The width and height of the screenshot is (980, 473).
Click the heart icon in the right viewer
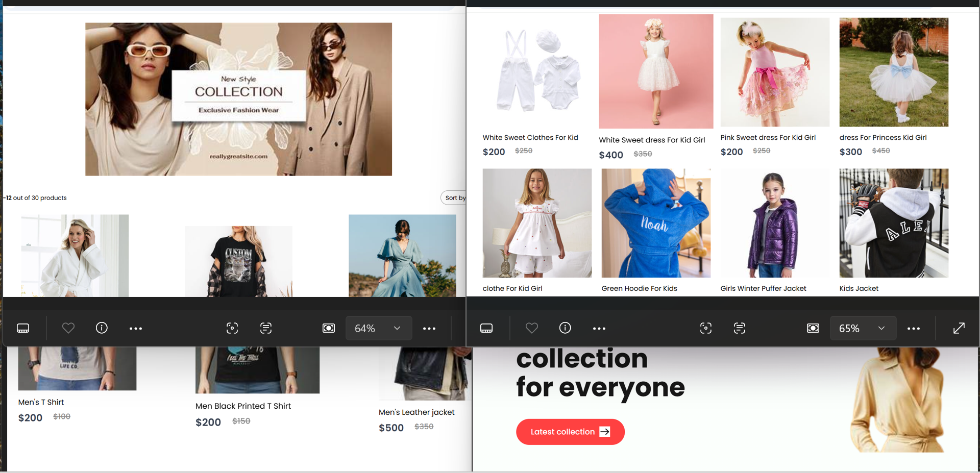point(532,328)
